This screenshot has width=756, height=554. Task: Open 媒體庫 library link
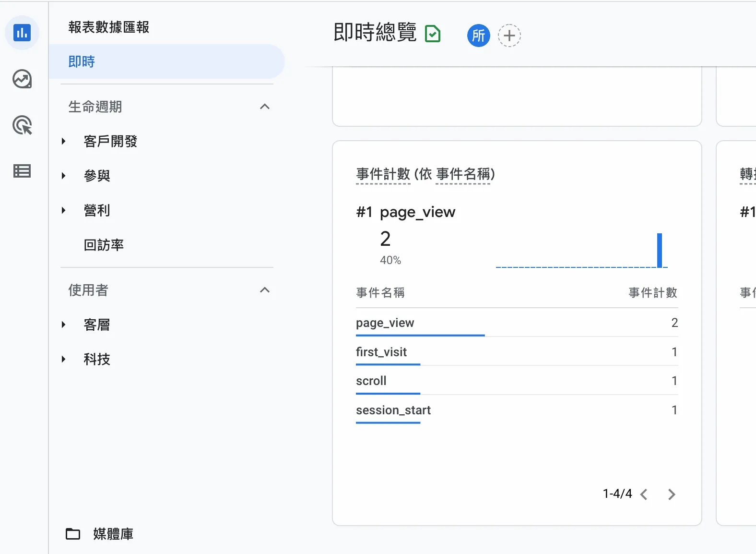coord(113,534)
